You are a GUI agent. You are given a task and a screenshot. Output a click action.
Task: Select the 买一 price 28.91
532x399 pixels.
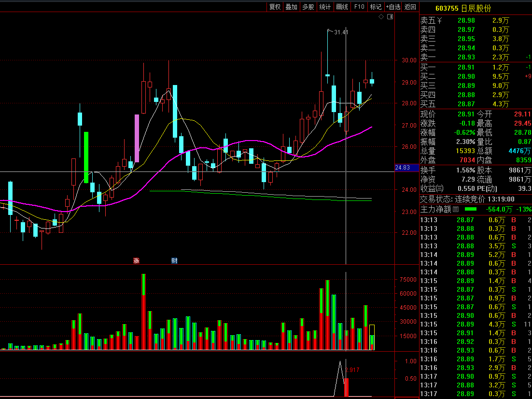(466, 67)
